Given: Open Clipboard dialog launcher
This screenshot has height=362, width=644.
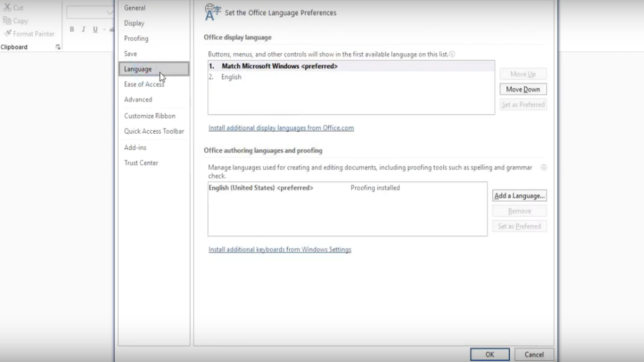Looking at the screenshot, I should point(58,47).
